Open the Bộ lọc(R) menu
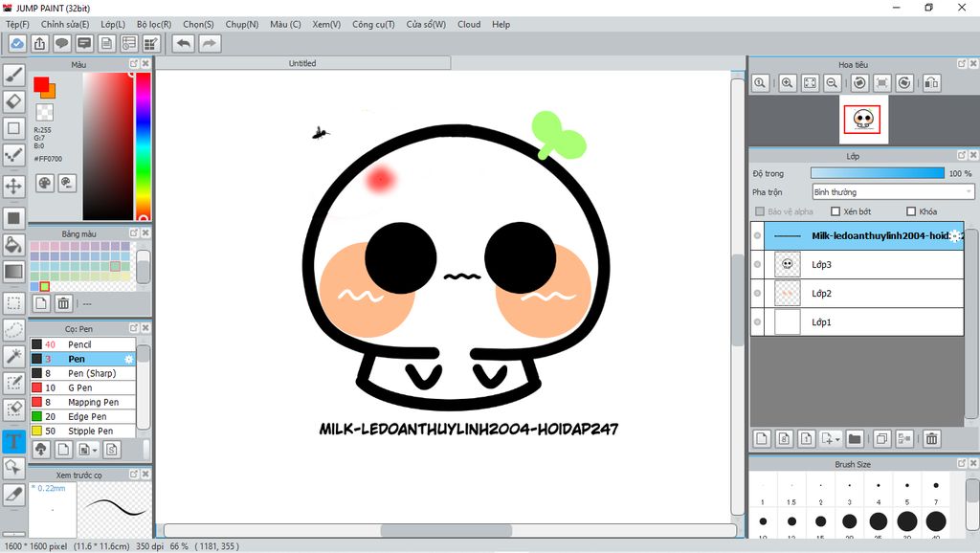This screenshot has width=980, height=553. [154, 24]
